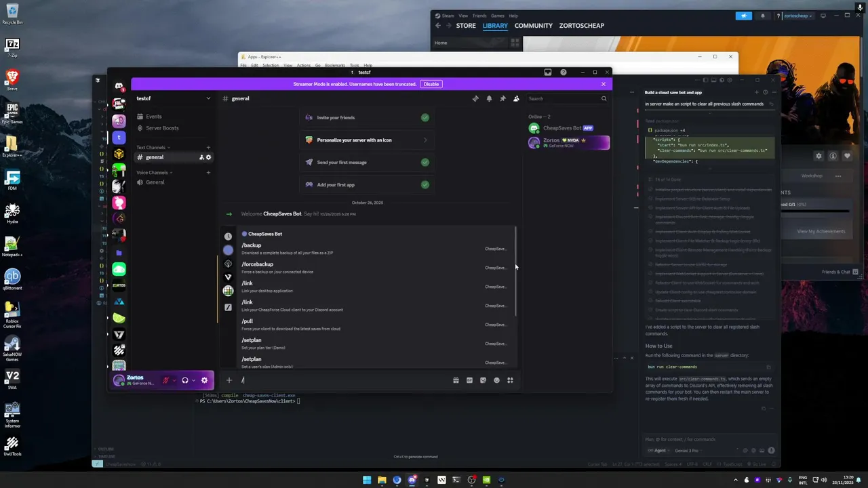Open File Explorer from taskbar

point(382,480)
